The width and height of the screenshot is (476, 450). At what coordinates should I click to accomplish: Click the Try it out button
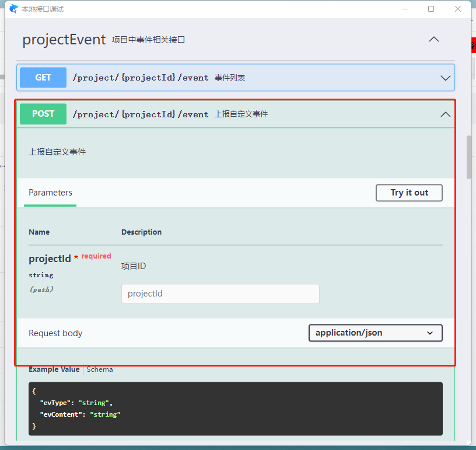tap(409, 193)
